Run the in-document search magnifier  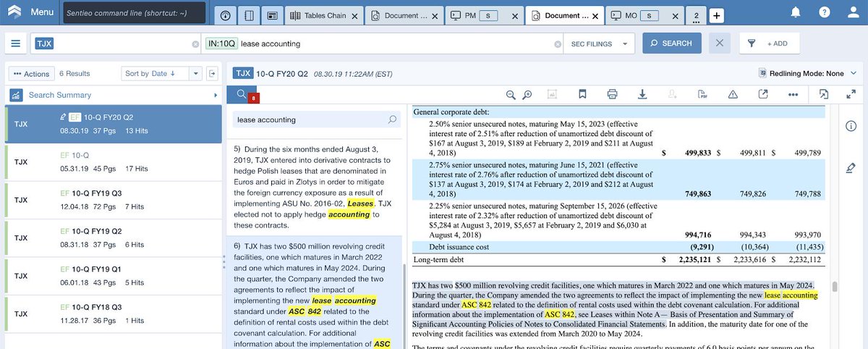click(393, 119)
